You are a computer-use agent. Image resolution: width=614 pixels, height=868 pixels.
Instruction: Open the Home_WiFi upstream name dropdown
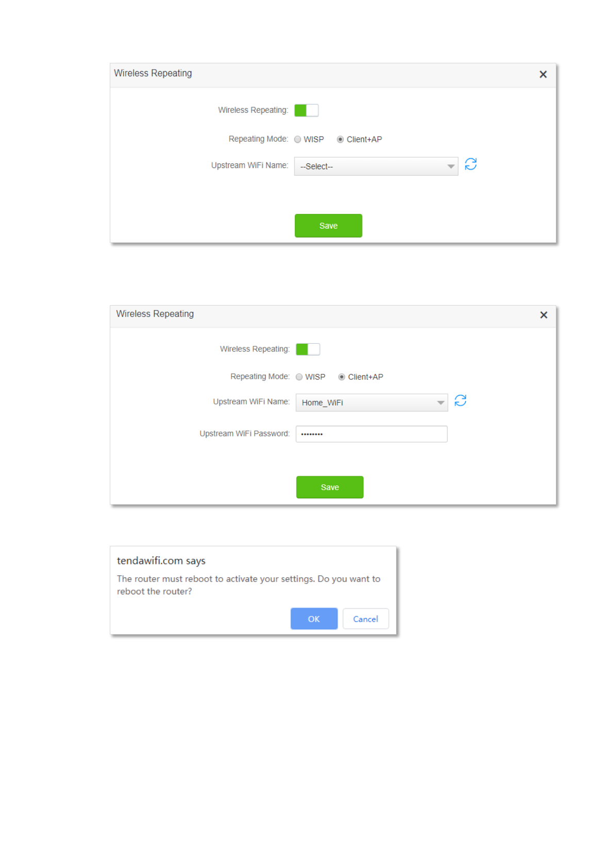pyautogui.click(x=372, y=403)
